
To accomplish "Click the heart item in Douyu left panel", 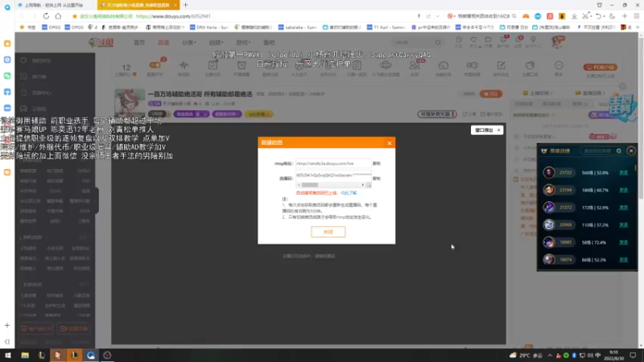I will tap(36, 60).
